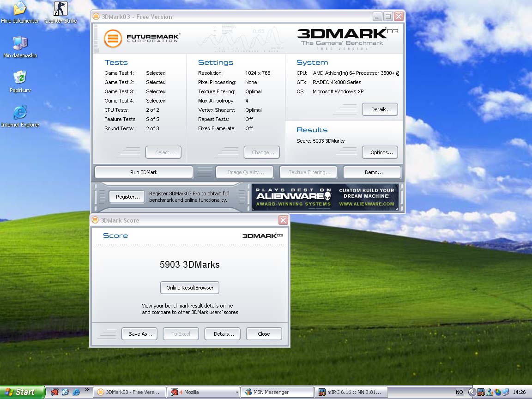Image resolution: width=532 pixels, height=399 pixels.
Task: Click the taskbar clock showing 14:26
Action: pos(519,392)
